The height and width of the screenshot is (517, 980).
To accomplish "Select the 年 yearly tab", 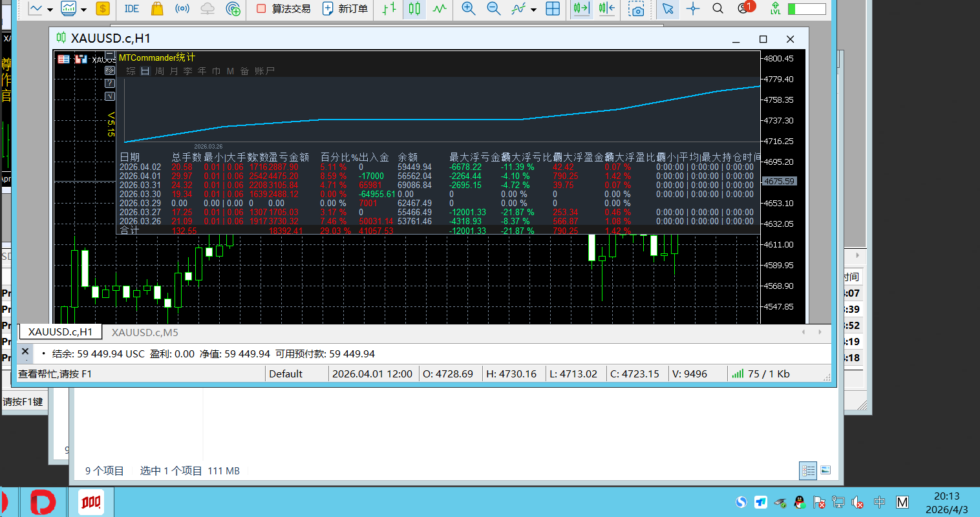I will click(x=202, y=71).
